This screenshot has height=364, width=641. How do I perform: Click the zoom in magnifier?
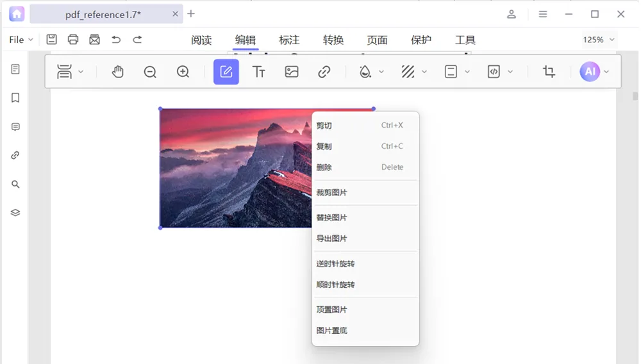tap(183, 72)
